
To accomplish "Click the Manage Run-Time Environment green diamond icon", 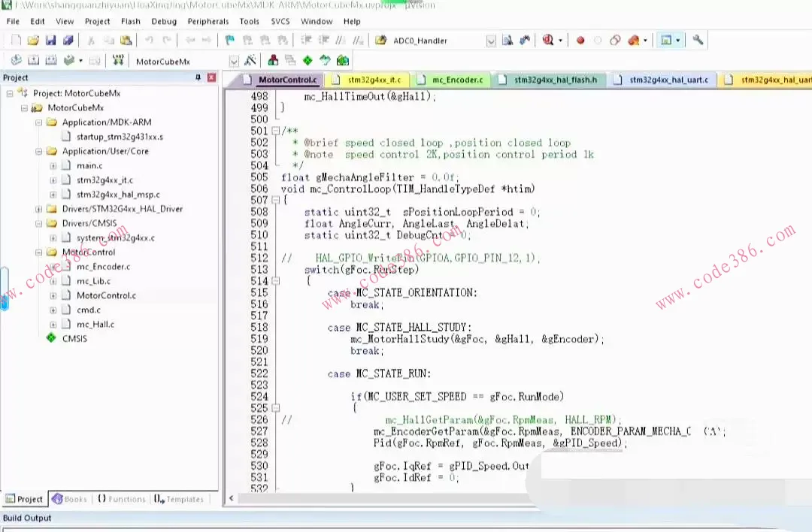I will click(308, 61).
